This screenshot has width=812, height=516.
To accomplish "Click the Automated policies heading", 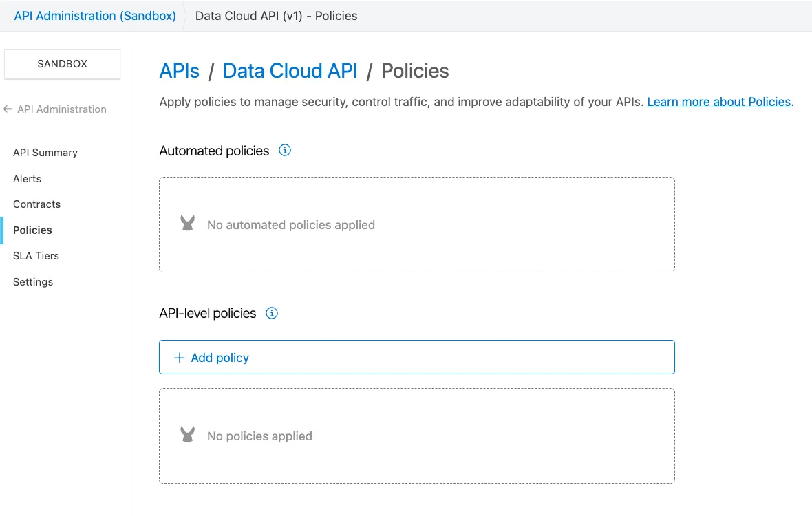I will click(215, 151).
